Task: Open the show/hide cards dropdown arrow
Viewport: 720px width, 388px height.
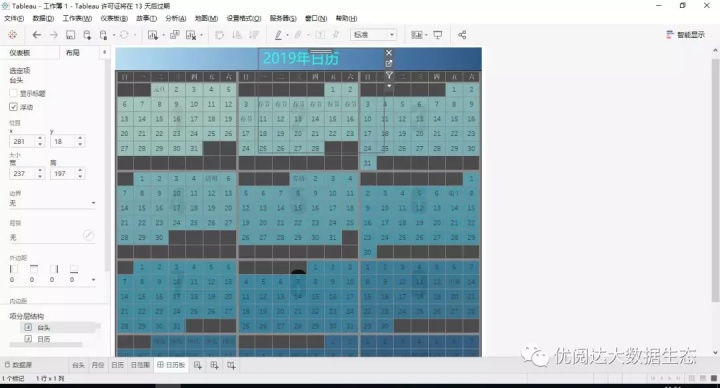Action: [x=426, y=35]
